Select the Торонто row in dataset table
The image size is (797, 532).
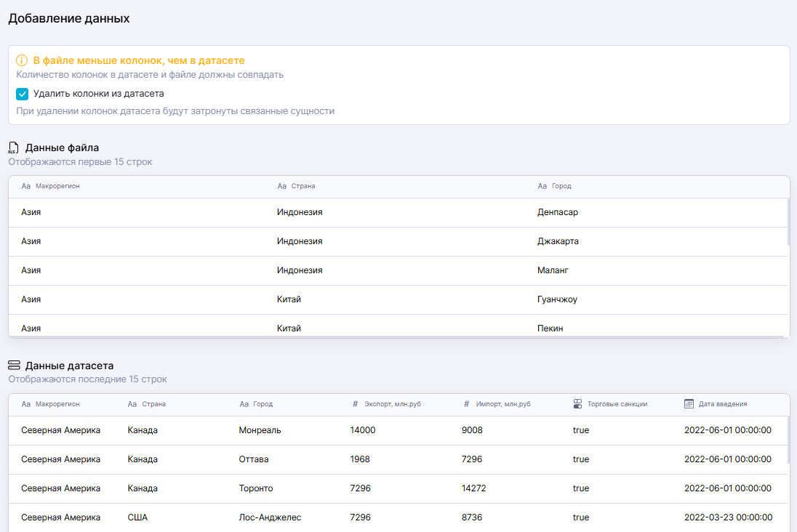[x=256, y=488]
